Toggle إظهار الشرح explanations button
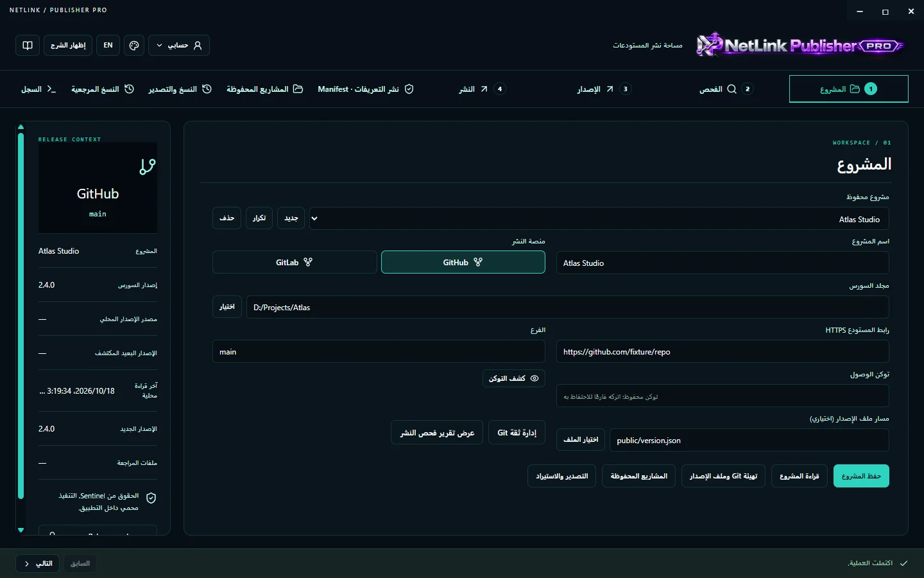The height and width of the screenshot is (578, 924). 68,46
